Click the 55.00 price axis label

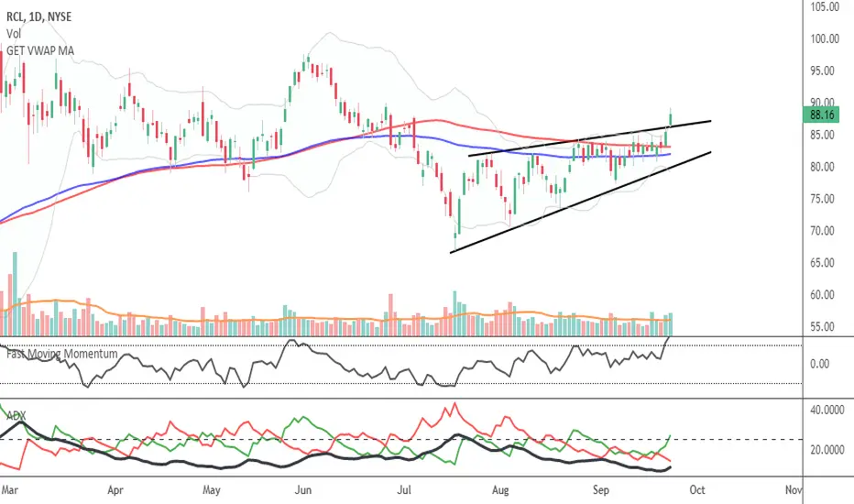pos(822,327)
